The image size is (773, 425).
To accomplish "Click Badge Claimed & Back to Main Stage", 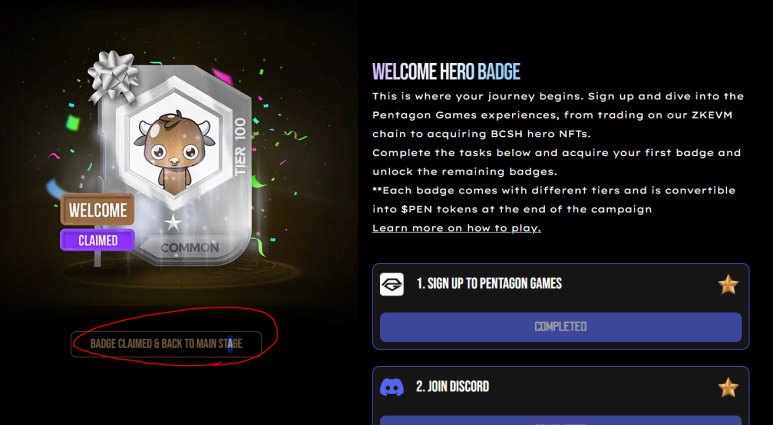I will 166,344.
